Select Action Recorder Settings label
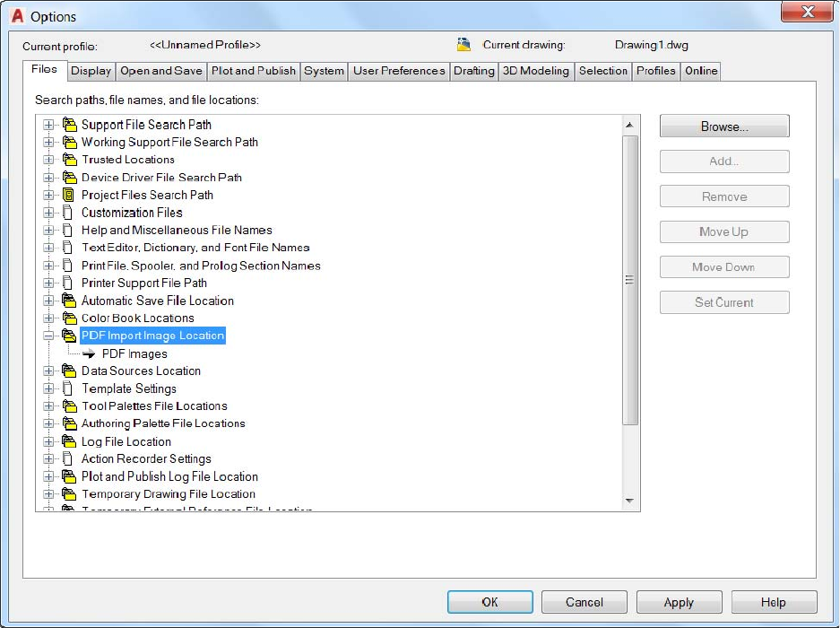Image resolution: width=840 pixels, height=628 pixels. coord(146,458)
